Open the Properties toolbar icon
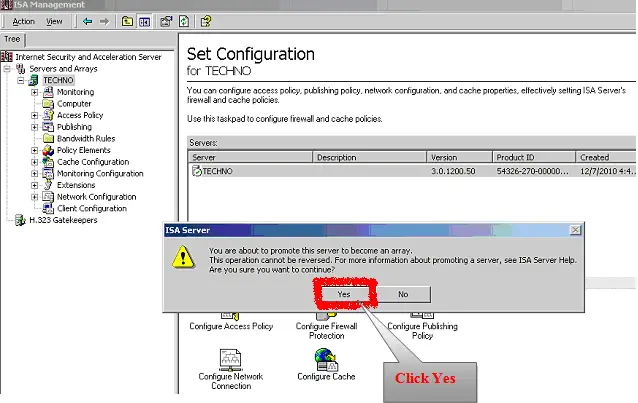 tap(166, 21)
